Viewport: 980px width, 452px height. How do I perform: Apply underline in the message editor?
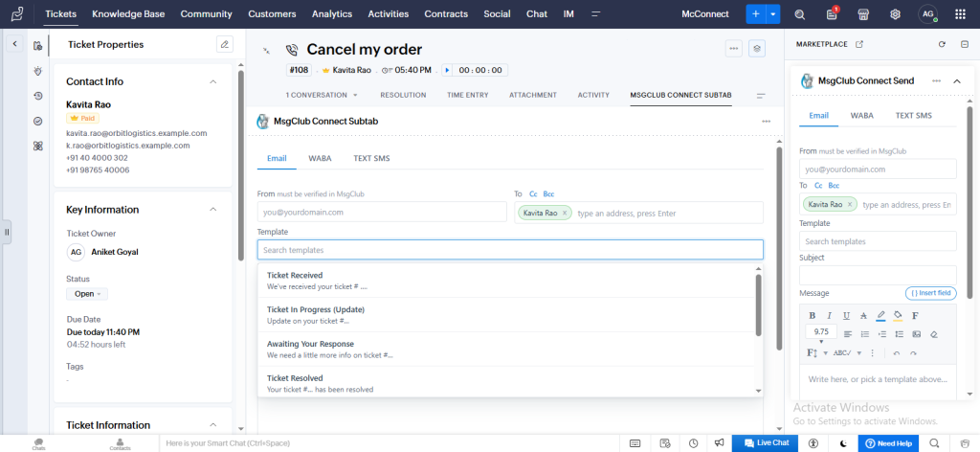coord(846,316)
